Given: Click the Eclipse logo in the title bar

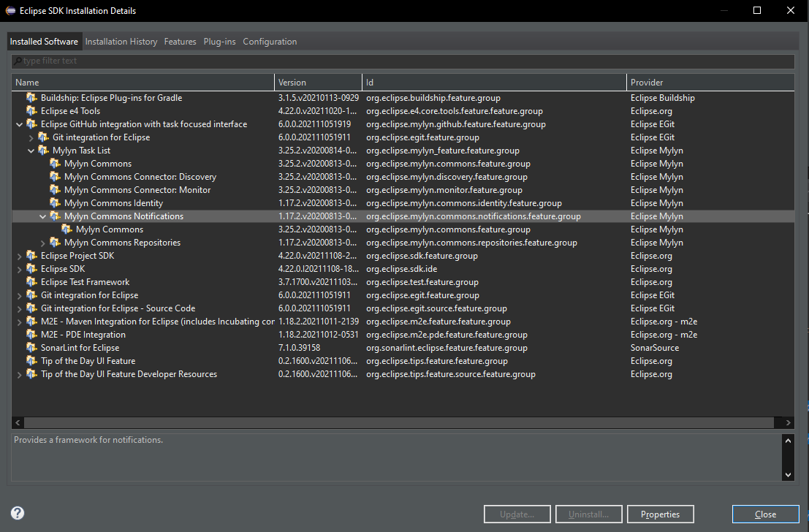Looking at the screenshot, I should (10, 10).
